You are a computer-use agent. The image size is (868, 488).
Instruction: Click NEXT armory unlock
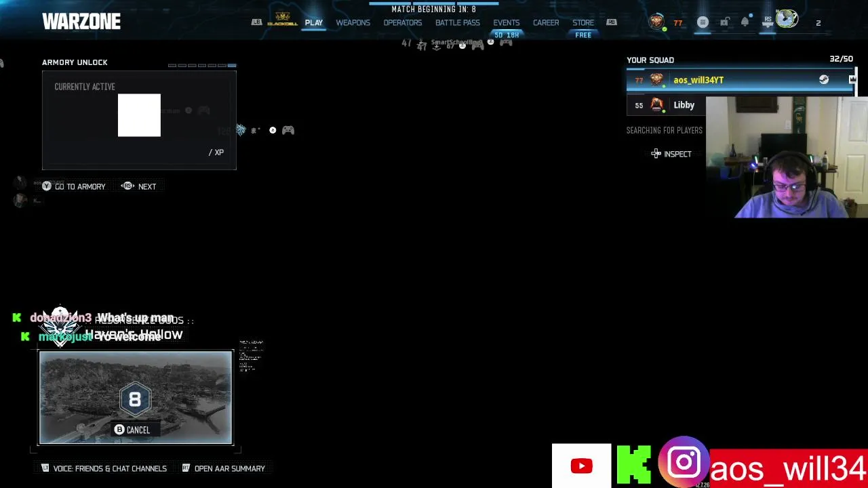coord(147,186)
